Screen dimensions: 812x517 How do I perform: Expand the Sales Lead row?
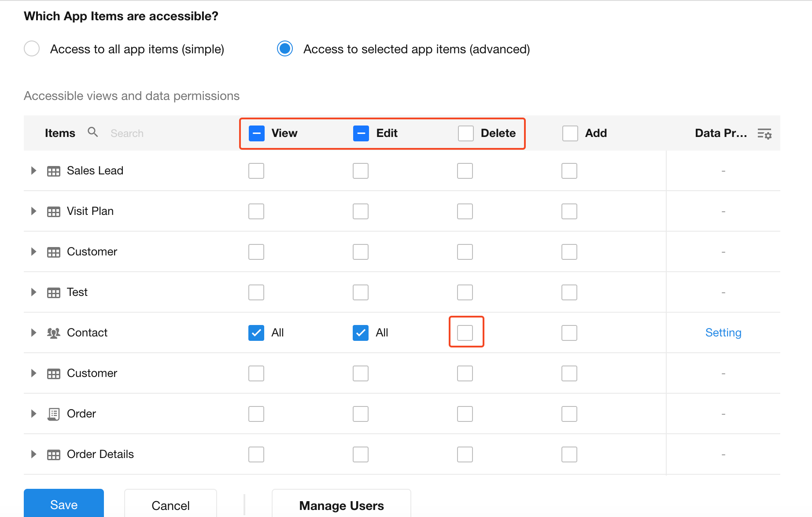[x=33, y=170]
